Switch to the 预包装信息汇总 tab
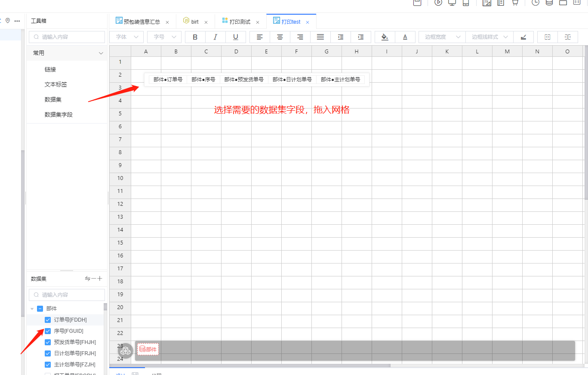Viewport: 588px width, 375px height. coord(142,22)
